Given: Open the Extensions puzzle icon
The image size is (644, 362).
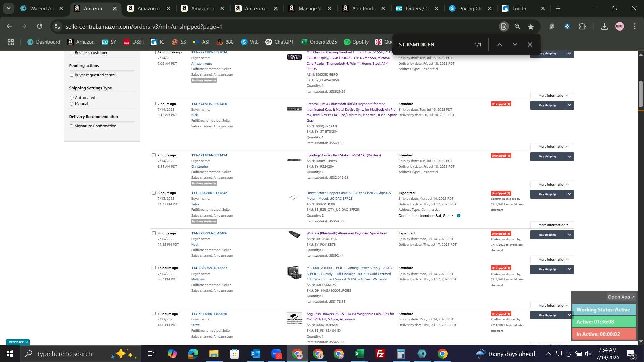Looking at the screenshot, I should pyautogui.click(x=583, y=26).
